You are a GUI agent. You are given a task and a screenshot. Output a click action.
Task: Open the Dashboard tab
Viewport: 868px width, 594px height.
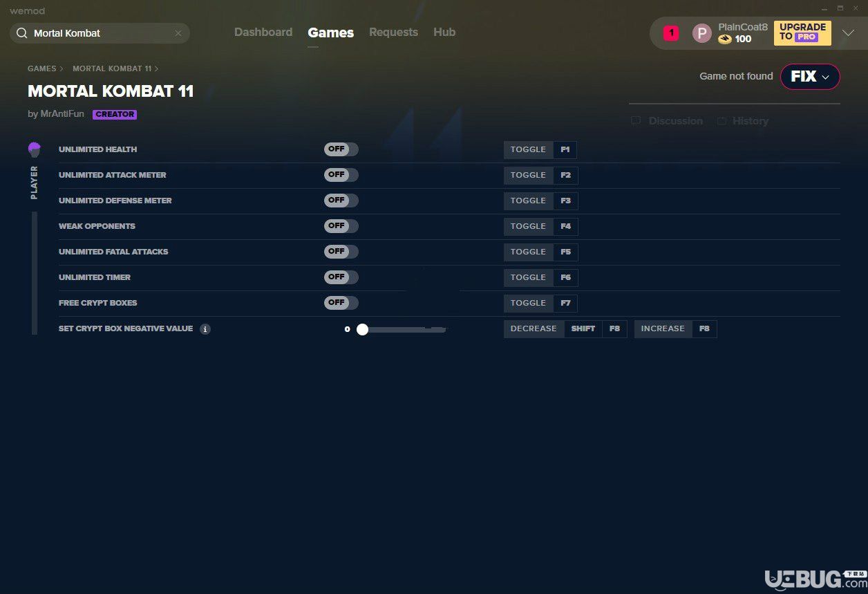[x=263, y=33]
